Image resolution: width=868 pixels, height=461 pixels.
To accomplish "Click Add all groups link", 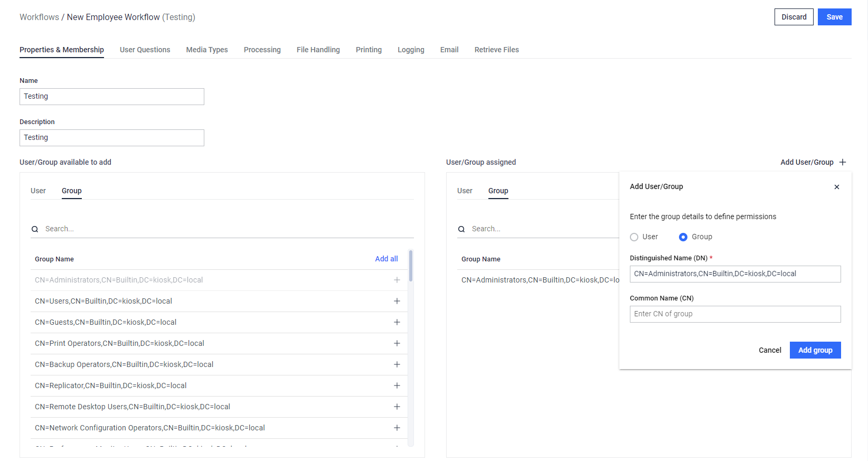I will click(x=386, y=259).
